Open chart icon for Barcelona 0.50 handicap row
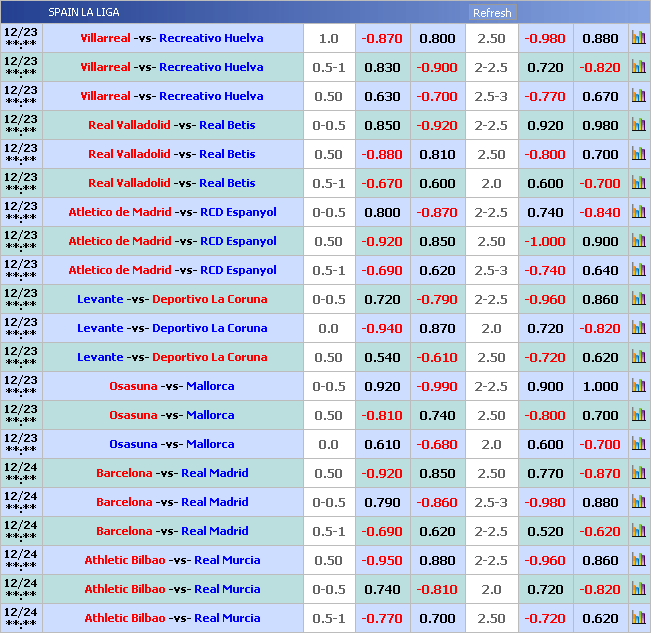Image resolution: width=651 pixels, height=633 pixels. click(638, 473)
